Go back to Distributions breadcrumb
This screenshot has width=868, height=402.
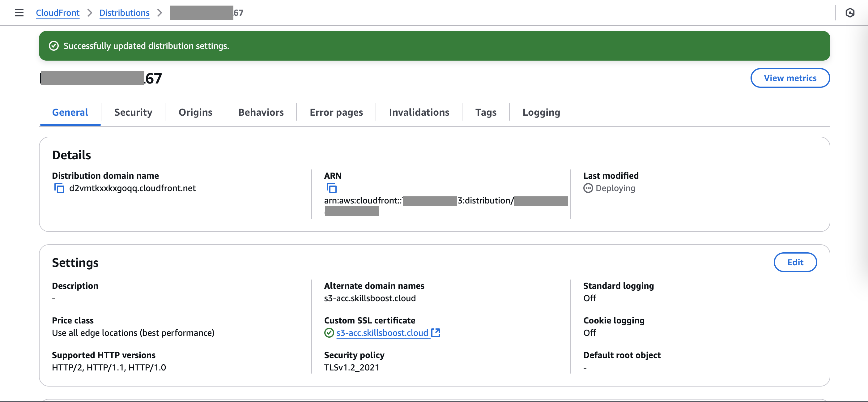point(124,13)
